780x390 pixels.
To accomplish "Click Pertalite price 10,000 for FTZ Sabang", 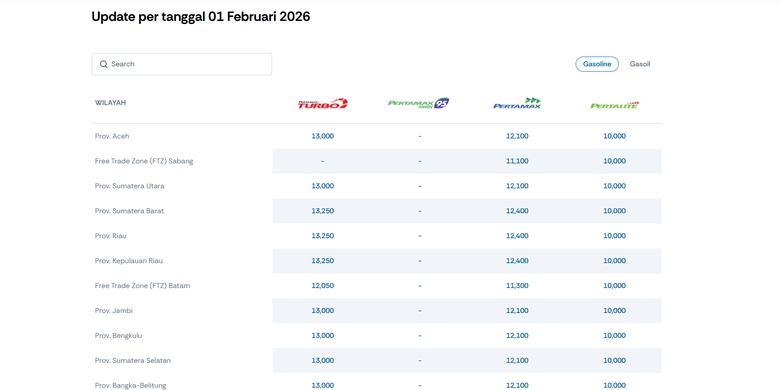I will point(614,161).
